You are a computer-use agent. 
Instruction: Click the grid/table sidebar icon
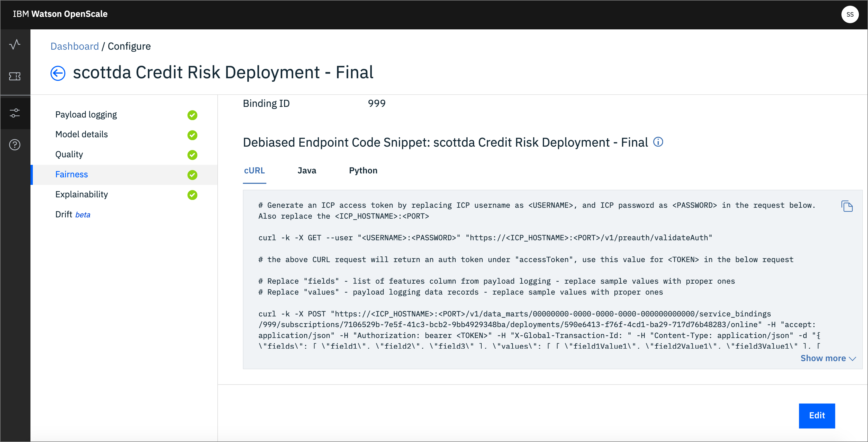(15, 76)
